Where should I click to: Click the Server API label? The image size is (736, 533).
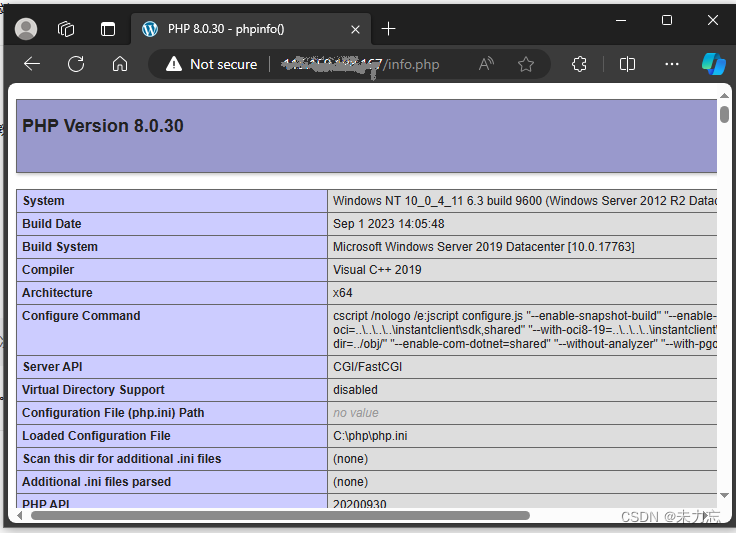point(53,367)
